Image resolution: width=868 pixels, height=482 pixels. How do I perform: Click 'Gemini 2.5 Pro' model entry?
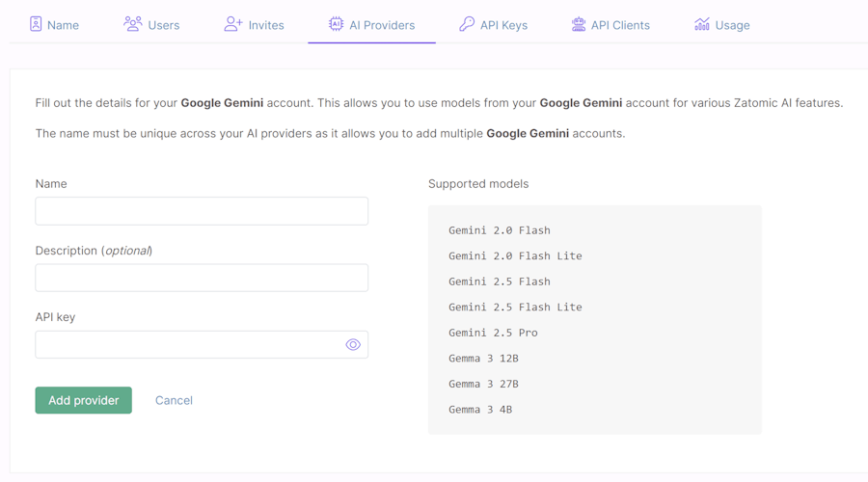pyautogui.click(x=493, y=333)
